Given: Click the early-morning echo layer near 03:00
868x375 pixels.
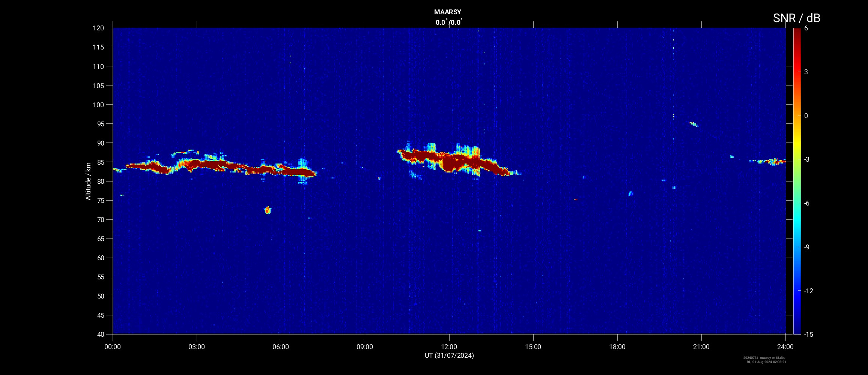Looking at the screenshot, I should click(x=216, y=167).
